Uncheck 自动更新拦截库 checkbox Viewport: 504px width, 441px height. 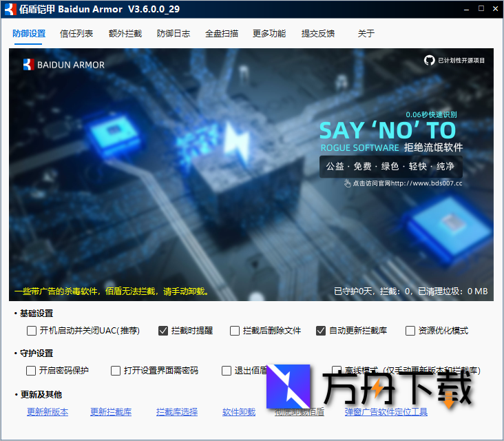[321, 331]
